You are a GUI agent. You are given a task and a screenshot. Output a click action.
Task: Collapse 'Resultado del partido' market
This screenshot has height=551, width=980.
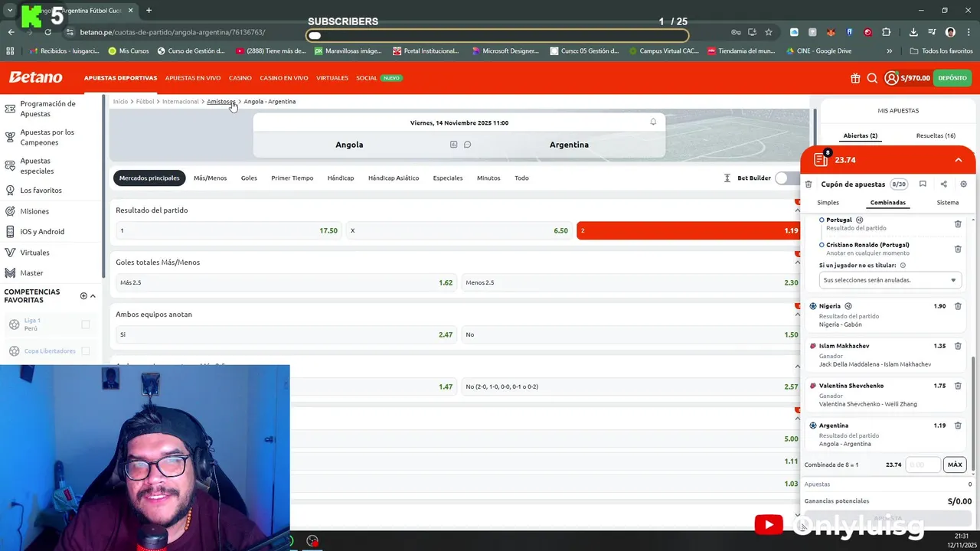click(x=797, y=210)
